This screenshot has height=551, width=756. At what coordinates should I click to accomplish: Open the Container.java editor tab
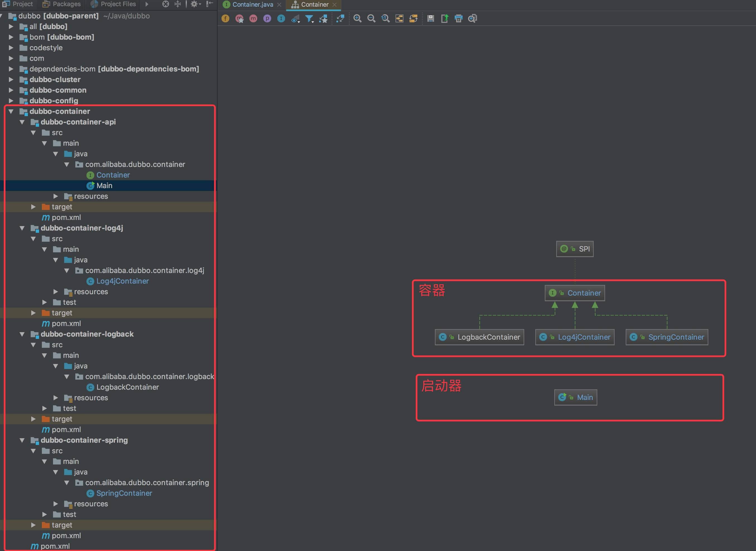[252, 4]
